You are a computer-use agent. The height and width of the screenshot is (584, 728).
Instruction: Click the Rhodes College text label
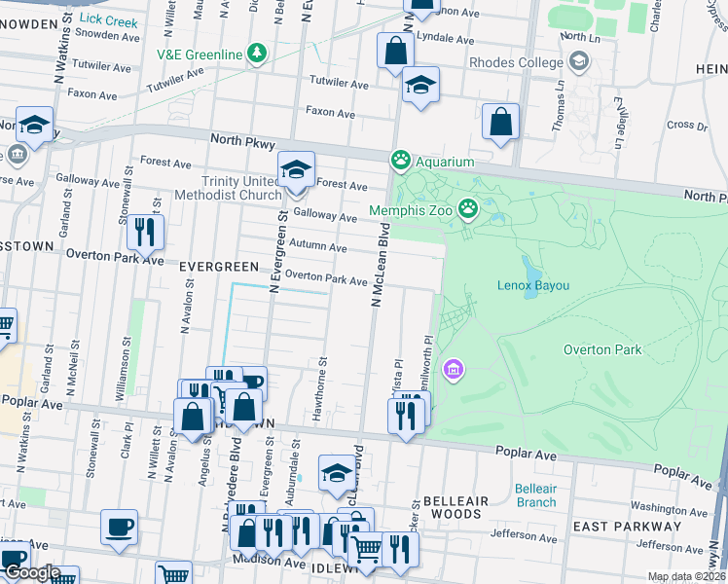(x=516, y=62)
